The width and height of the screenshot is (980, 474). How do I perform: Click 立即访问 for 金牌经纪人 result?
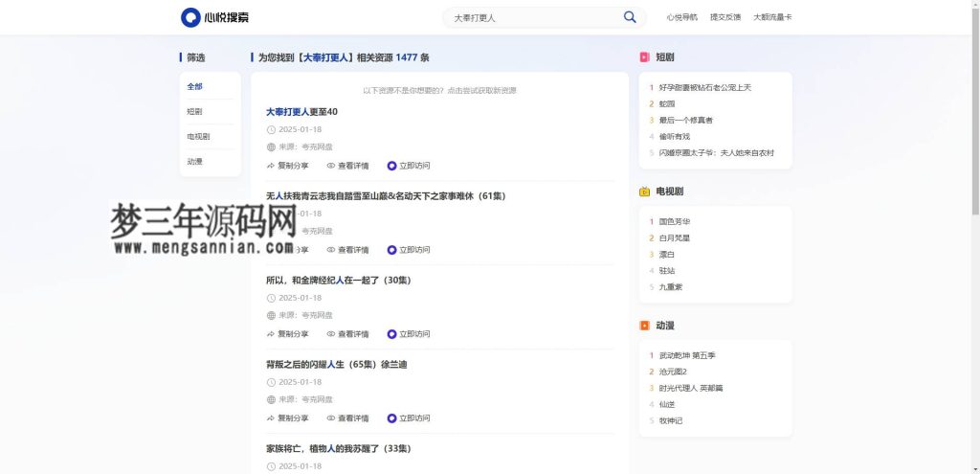[x=414, y=334]
